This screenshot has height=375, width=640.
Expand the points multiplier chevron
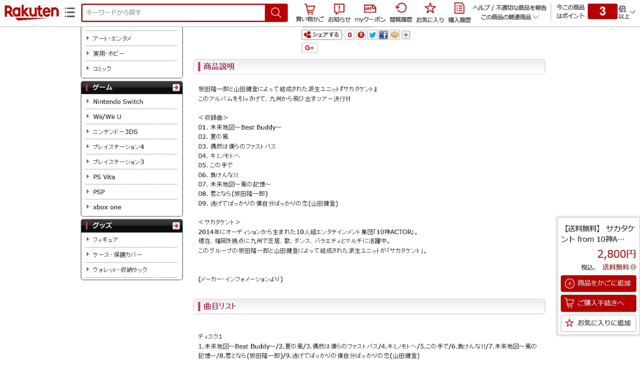coord(633,12)
